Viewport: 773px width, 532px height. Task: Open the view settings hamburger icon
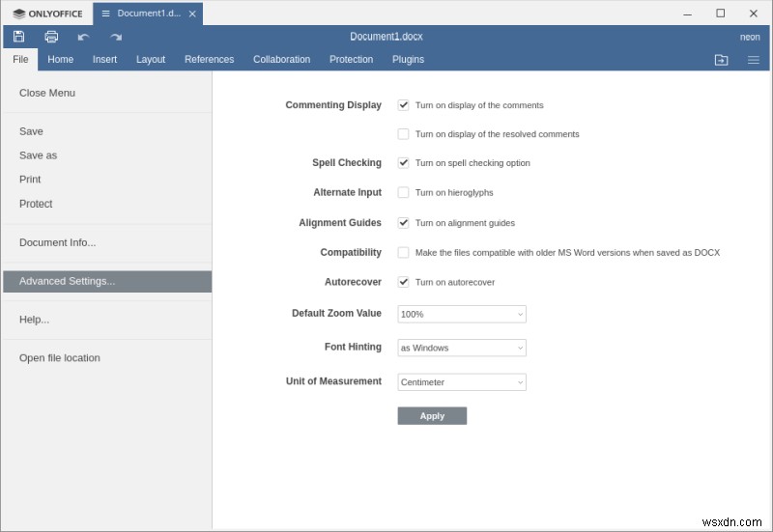(754, 60)
